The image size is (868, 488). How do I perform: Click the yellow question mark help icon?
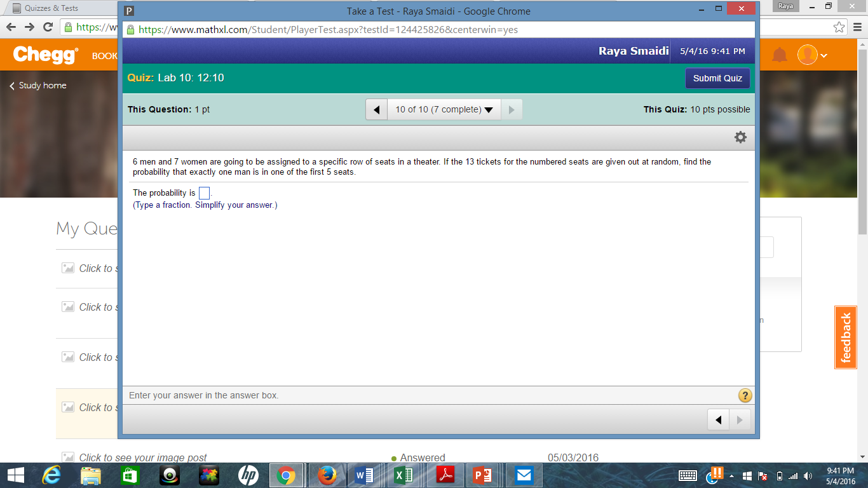pos(745,395)
